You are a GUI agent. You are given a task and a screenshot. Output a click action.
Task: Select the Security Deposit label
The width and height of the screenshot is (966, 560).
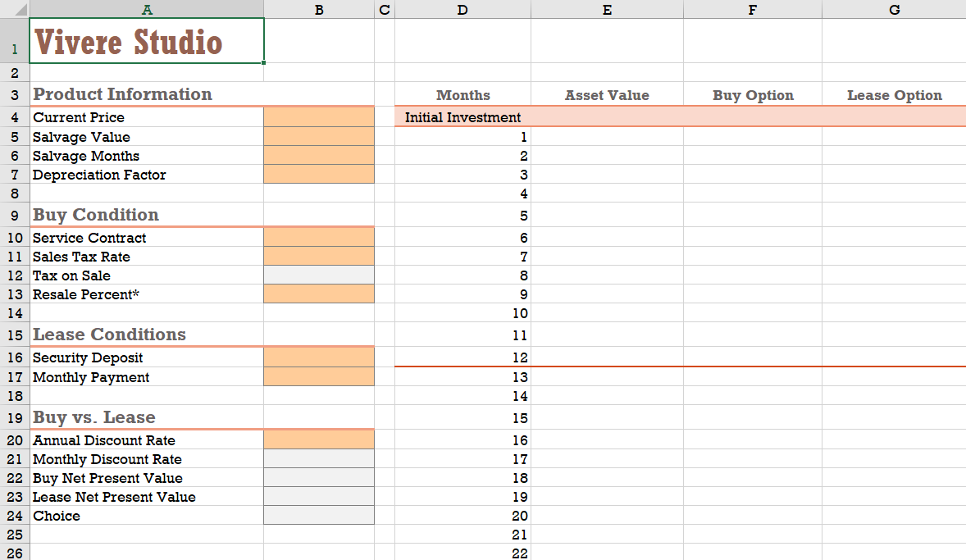pyautogui.click(x=88, y=358)
